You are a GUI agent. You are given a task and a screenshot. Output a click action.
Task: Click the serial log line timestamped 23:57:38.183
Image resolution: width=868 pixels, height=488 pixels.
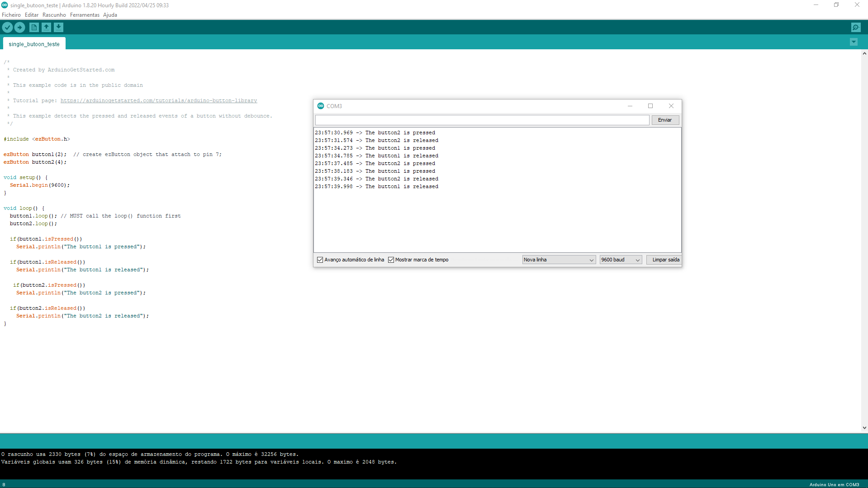(x=375, y=171)
